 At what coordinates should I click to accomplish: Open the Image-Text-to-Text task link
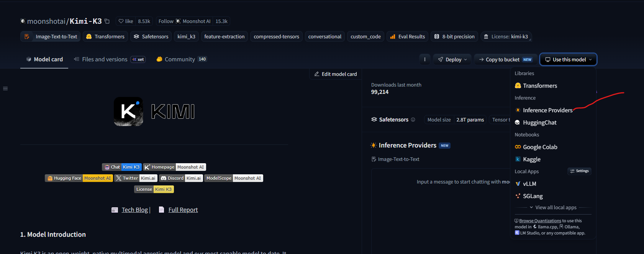395,159
